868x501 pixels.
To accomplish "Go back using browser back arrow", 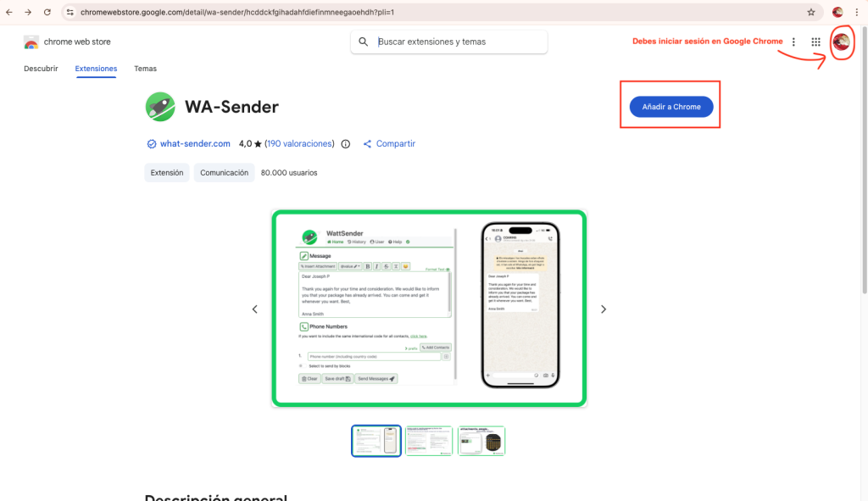I will tap(8, 12).
